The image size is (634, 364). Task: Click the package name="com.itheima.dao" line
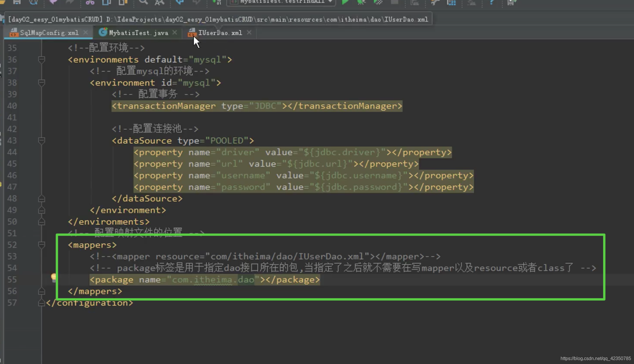205,280
